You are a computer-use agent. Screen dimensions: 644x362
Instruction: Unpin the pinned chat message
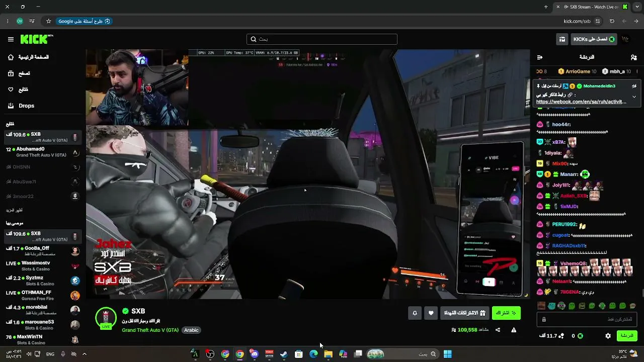coord(634,86)
